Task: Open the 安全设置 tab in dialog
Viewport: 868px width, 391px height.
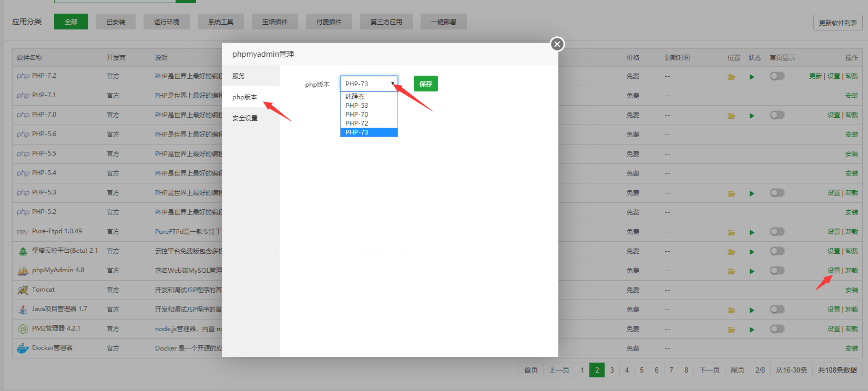Action: pyautogui.click(x=251, y=118)
